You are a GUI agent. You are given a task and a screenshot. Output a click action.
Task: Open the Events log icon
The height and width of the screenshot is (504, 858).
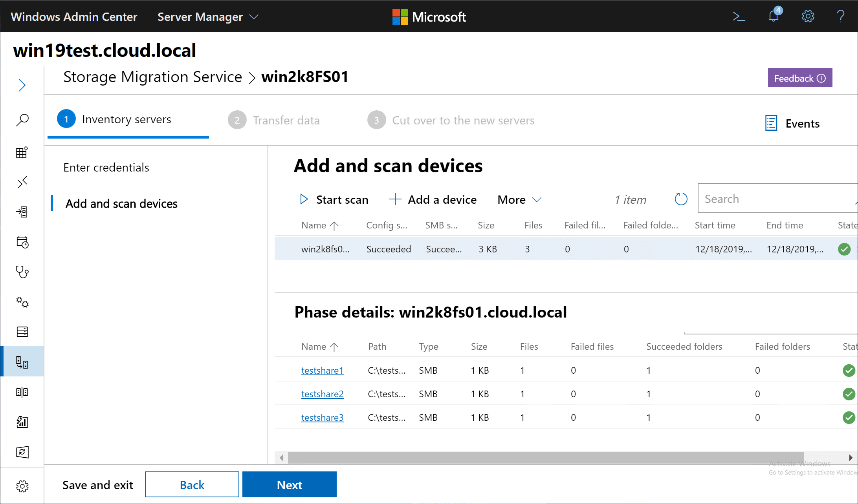tap(771, 123)
